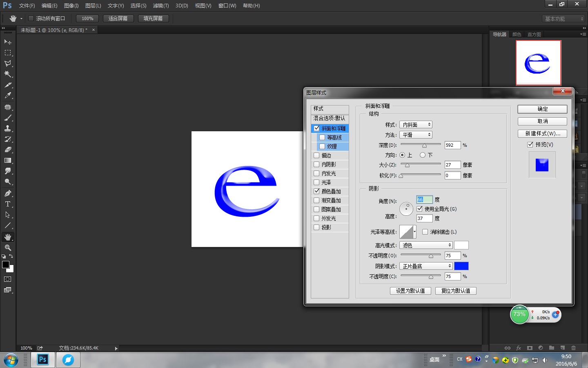This screenshot has width=588, height=368.
Task: Select the Move tool in toolbar
Action: pyautogui.click(x=8, y=42)
